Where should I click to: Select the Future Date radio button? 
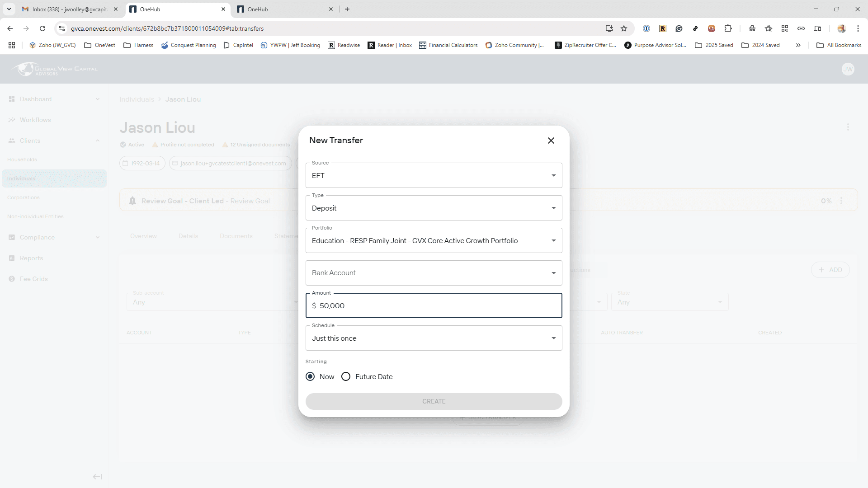pyautogui.click(x=346, y=376)
